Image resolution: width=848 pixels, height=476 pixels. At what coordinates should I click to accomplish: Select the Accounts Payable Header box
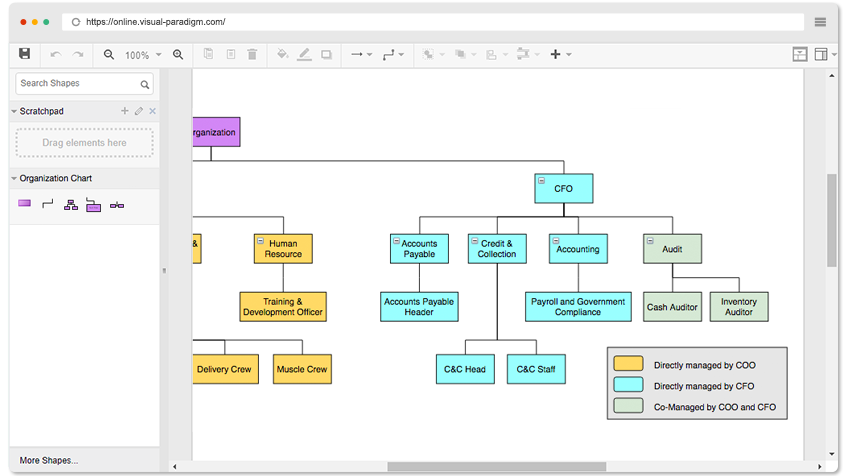pyautogui.click(x=419, y=307)
